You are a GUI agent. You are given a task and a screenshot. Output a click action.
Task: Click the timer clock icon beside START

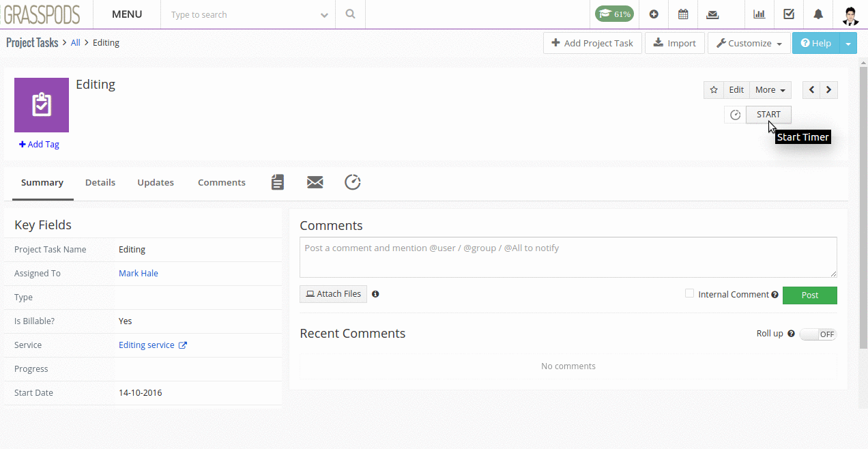point(735,115)
